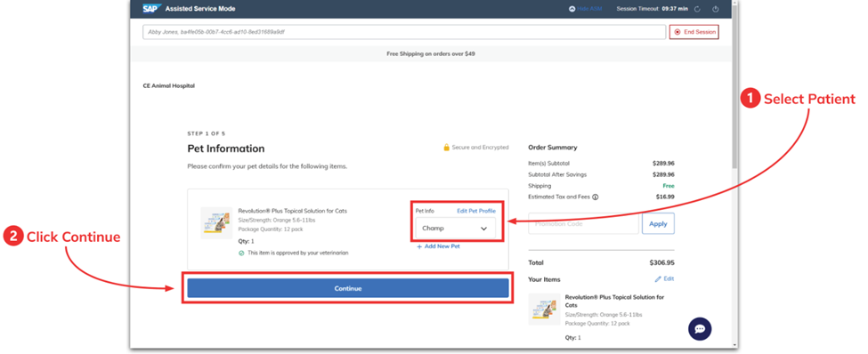Click the blue Continue button
Image resolution: width=868 pixels, height=354 pixels.
[x=347, y=288]
